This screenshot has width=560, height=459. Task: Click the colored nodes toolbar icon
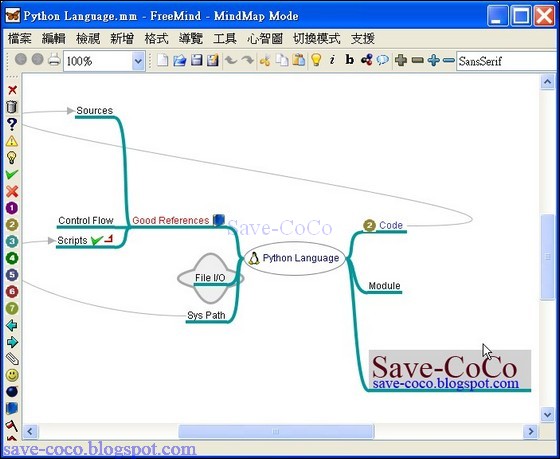pyautogui.click(x=366, y=60)
